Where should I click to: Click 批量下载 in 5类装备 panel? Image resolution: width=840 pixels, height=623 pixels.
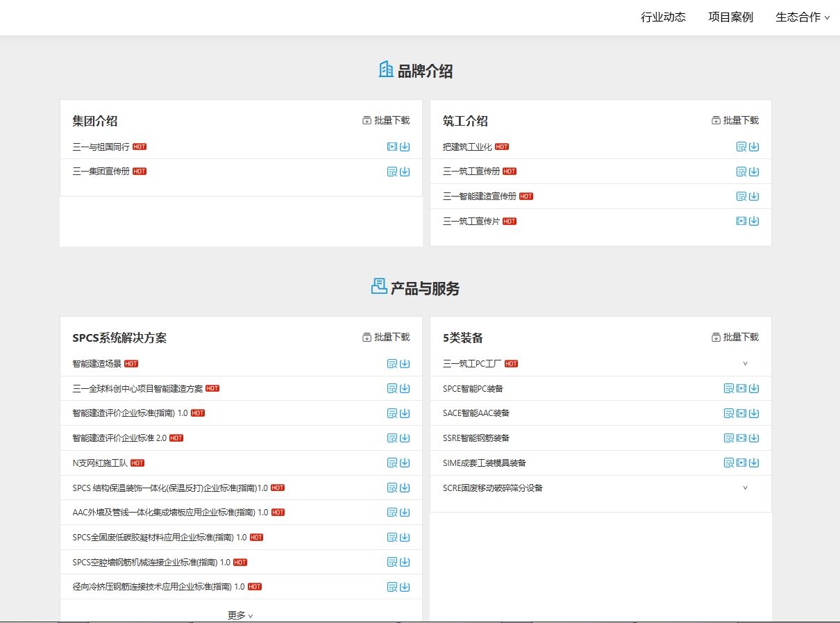point(735,337)
